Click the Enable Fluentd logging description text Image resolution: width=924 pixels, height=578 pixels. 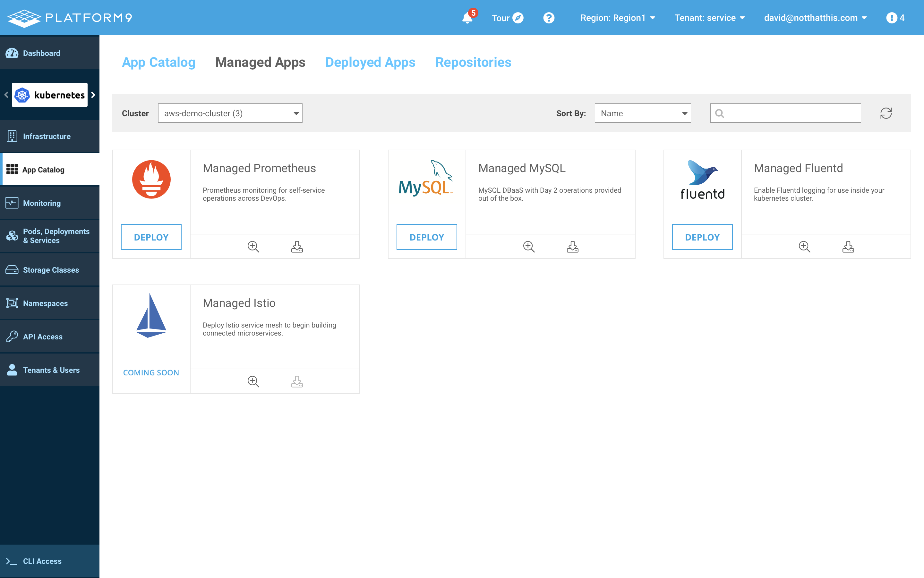point(819,194)
